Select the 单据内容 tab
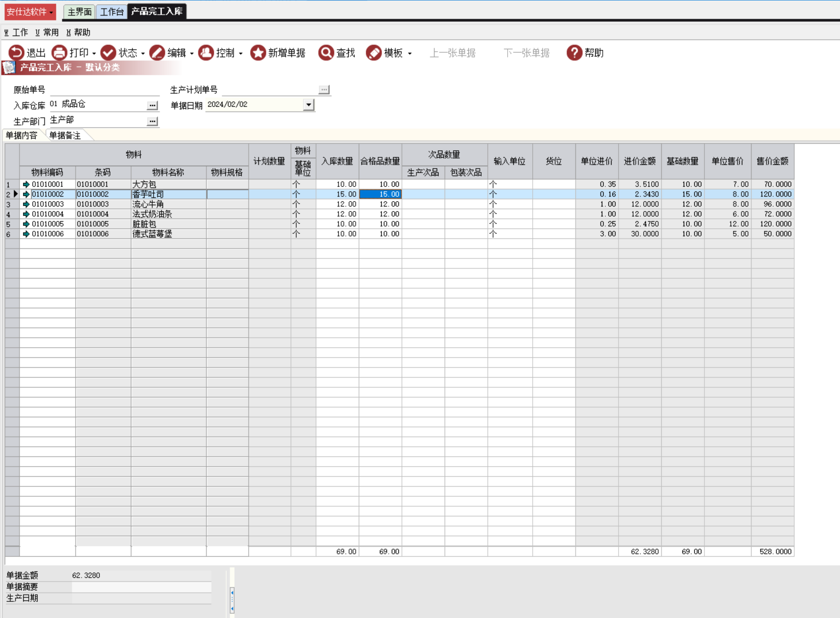The height and width of the screenshot is (618, 840). 22,135
